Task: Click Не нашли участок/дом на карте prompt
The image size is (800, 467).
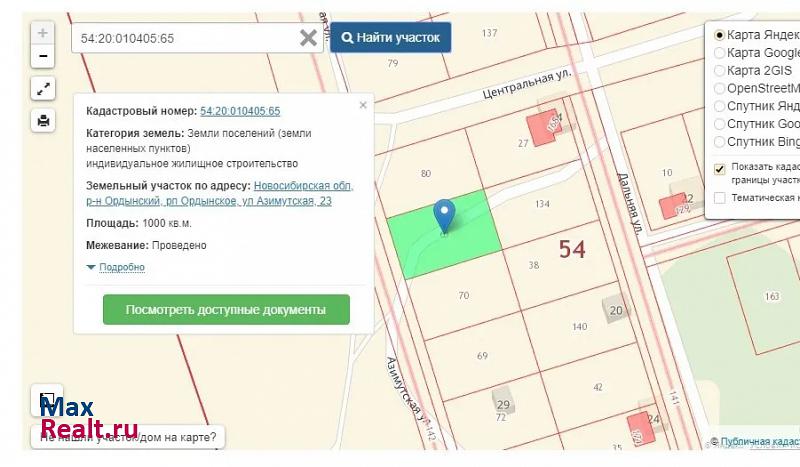Action: pos(128,437)
